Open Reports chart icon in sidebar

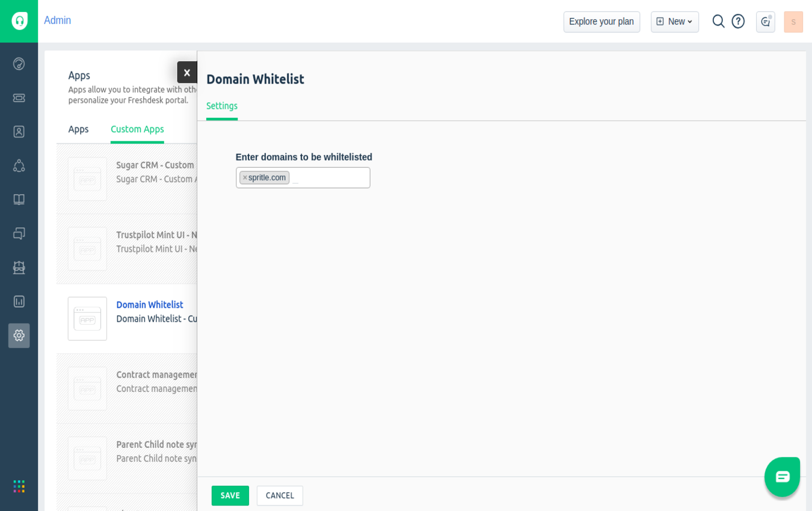(x=19, y=301)
